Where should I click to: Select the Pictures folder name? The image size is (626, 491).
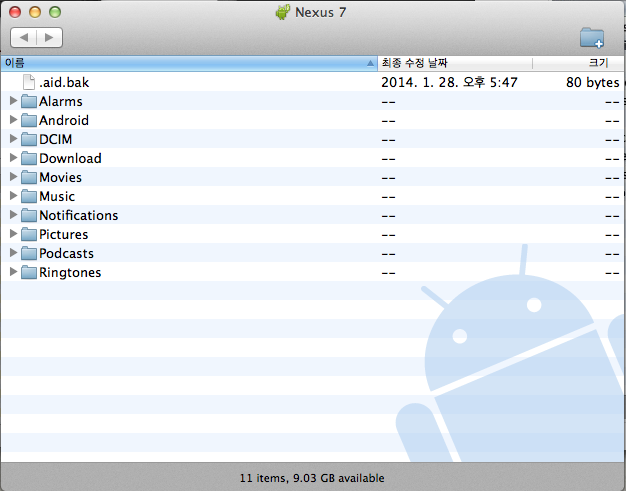pyautogui.click(x=63, y=234)
